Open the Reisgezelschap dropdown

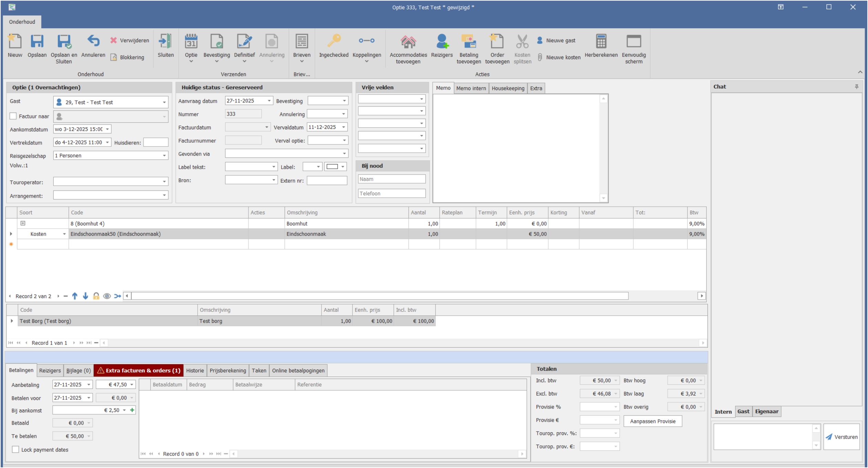164,156
